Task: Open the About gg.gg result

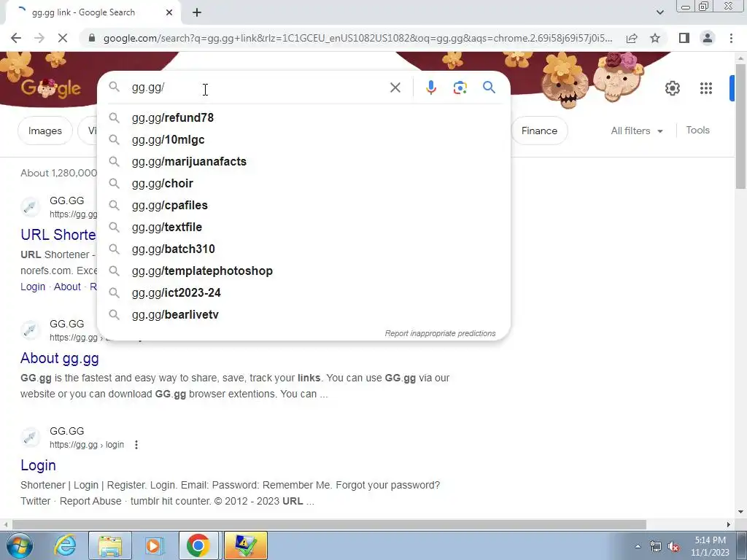Action: pyautogui.click(x=60, y=358)
